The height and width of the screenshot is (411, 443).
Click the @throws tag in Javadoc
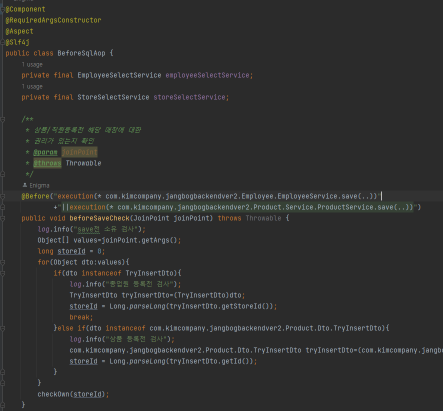click(47, 163)
